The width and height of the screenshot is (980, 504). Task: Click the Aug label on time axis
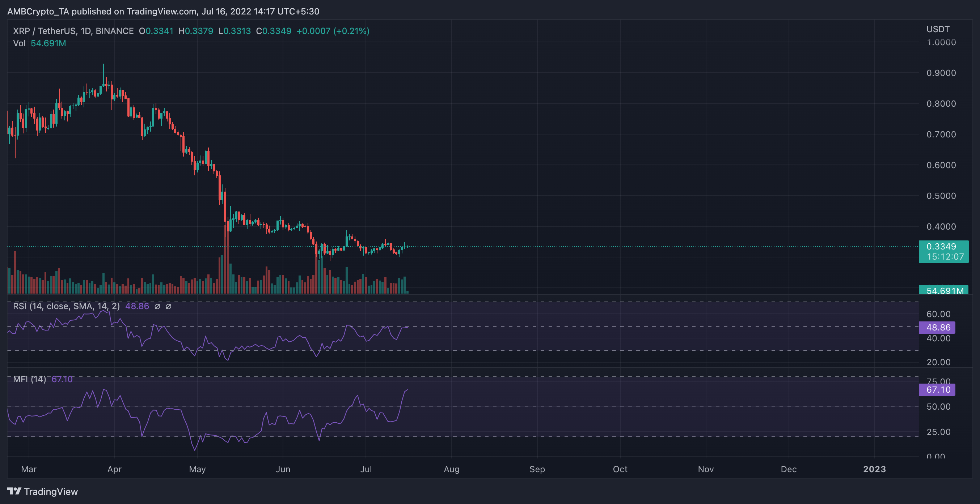452,469
